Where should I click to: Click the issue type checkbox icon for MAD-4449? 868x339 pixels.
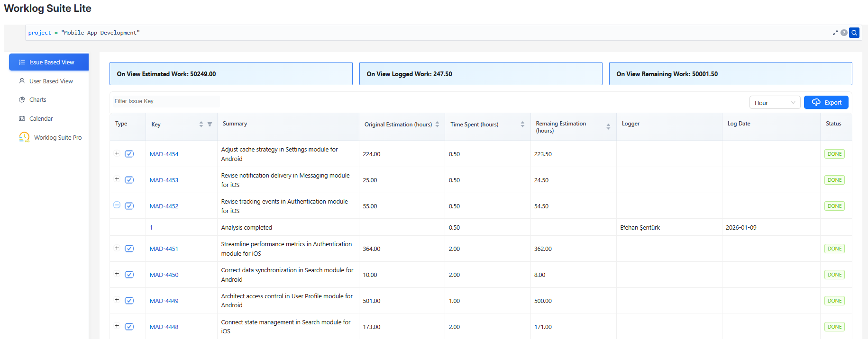click(x=129, y=301)
